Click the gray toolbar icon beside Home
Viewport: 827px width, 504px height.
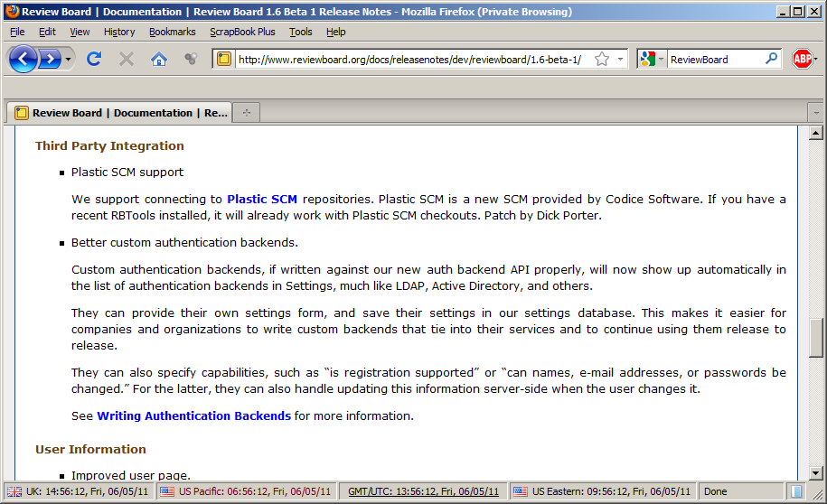191,59
